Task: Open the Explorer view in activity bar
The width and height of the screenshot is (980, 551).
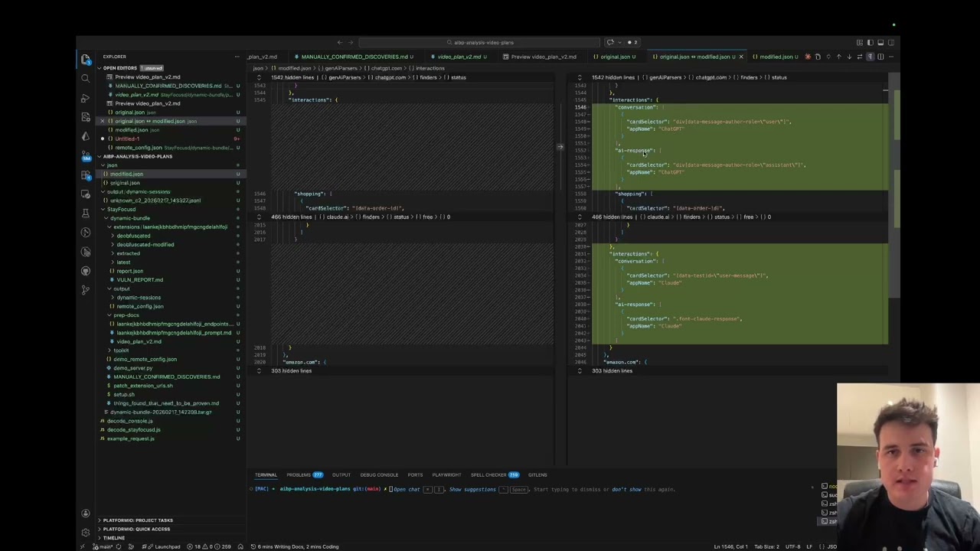Action: tap(86, 59)
